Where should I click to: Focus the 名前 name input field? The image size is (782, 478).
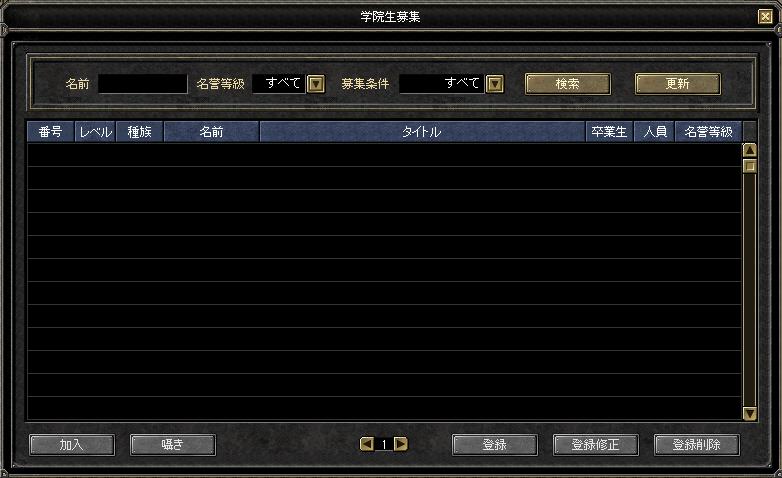[143, 84]
